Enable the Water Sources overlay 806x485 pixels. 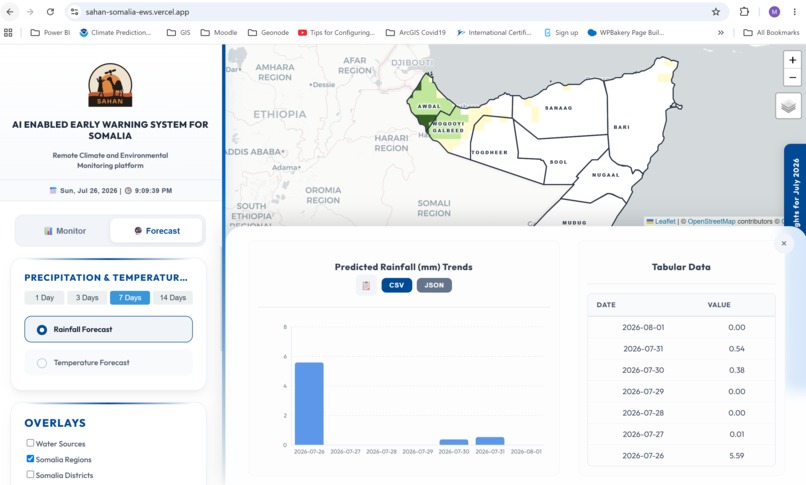point(30,443)
